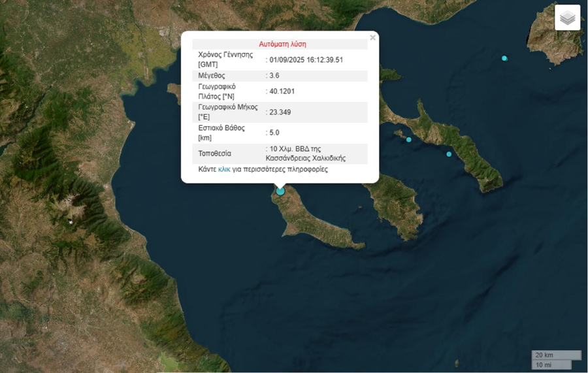Click the marker on the eastern peninsula's coast
The image size is (588, 373).
tap(449, 154)
